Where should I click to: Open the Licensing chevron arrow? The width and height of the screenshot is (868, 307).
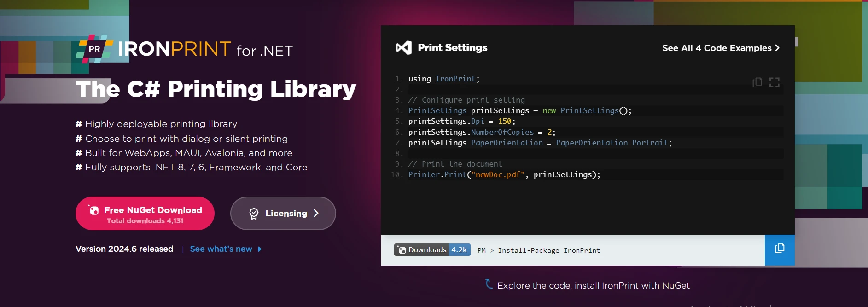pyautogui.click(x=316, y=213)
